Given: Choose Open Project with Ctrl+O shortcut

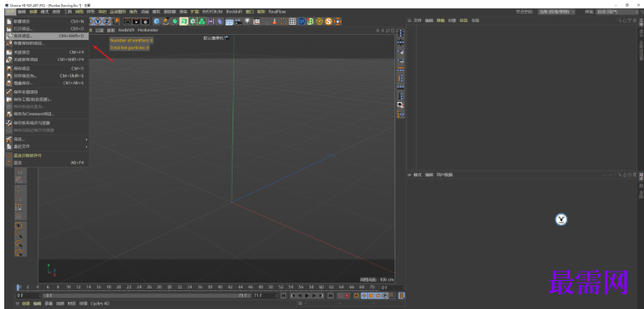Looking at the screenshot, I should [x=46, y=29].
